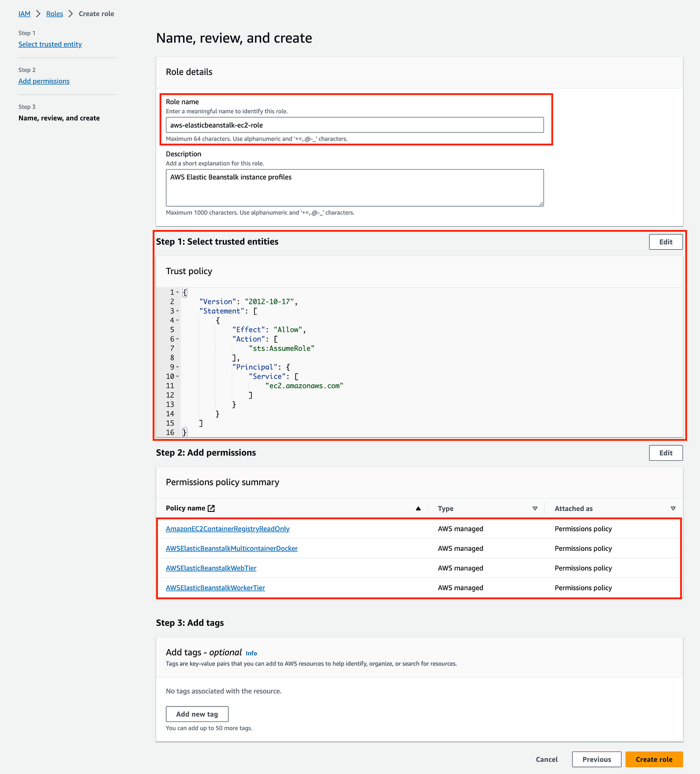Edit Step 1 trusted entities

click(x=665, y=242)
